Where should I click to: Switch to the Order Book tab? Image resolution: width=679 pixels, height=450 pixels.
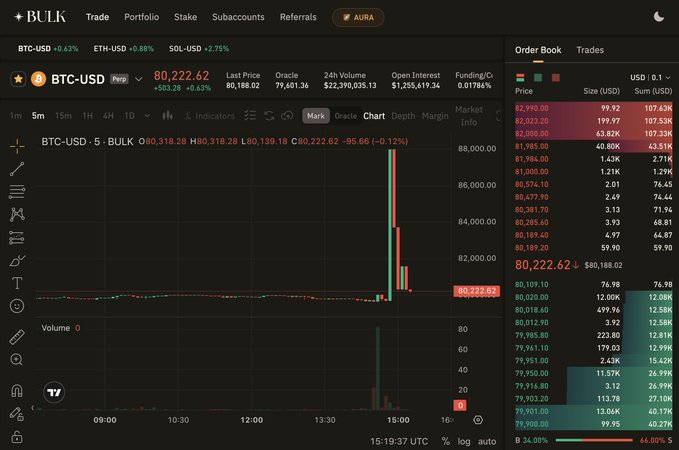[x=538, y=50]
